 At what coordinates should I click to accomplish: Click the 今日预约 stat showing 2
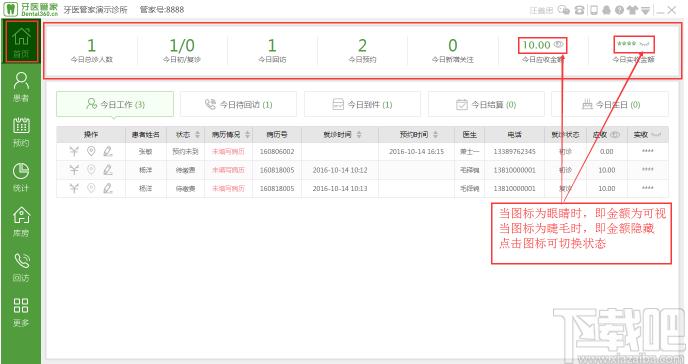pyautogui.click(x=362, y=51)
